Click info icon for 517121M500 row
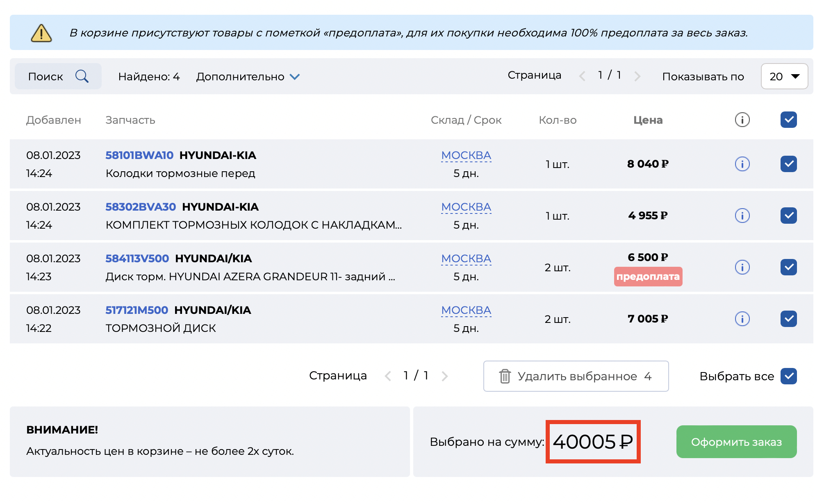 point(742,319)
